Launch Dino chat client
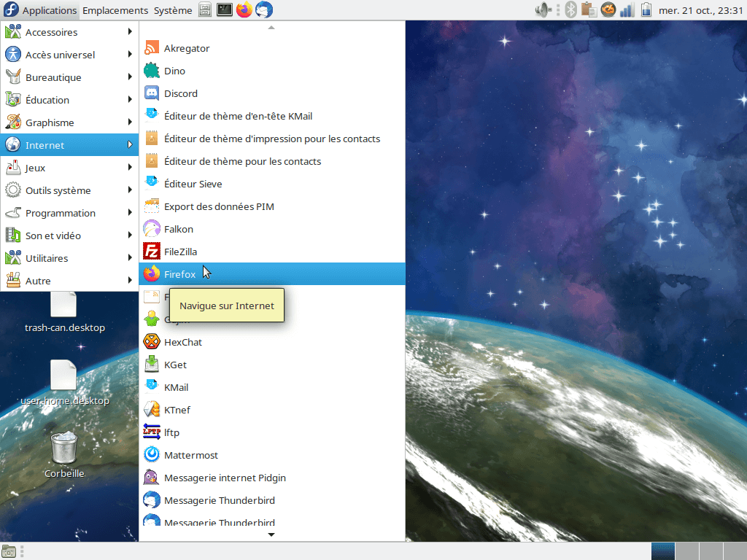This screenshot has width=747, height=560. (x=272, y=71)
